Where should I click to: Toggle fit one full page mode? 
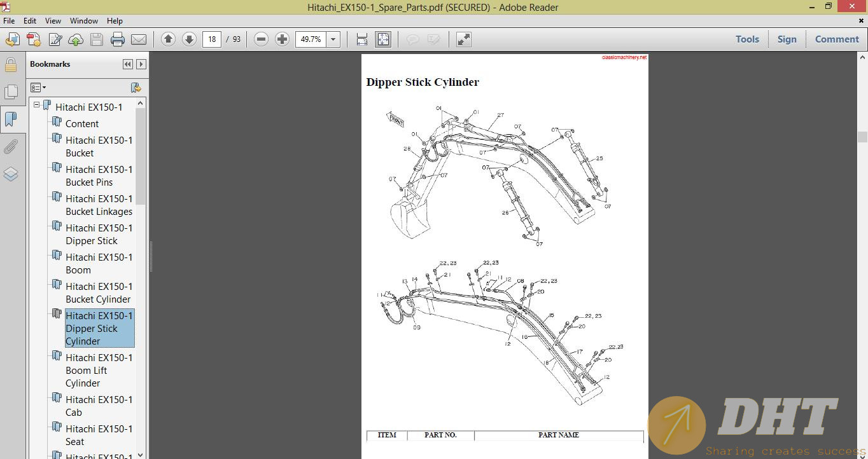[x=383, y=39]
